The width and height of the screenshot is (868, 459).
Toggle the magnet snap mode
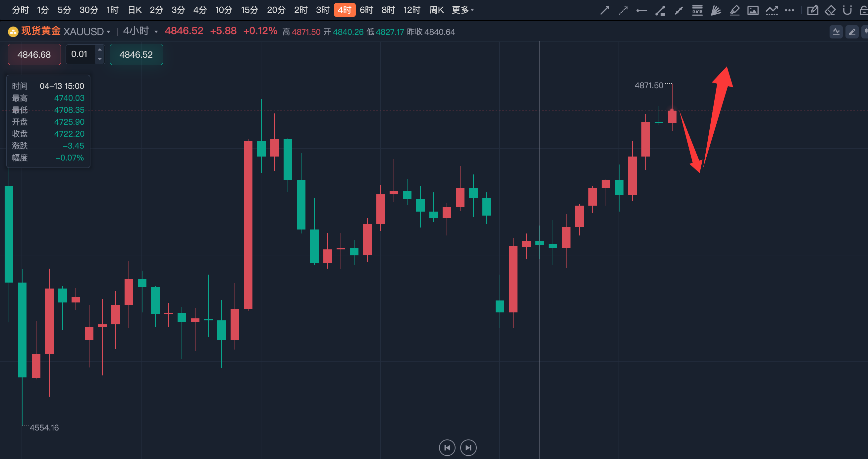coord(847,10)
